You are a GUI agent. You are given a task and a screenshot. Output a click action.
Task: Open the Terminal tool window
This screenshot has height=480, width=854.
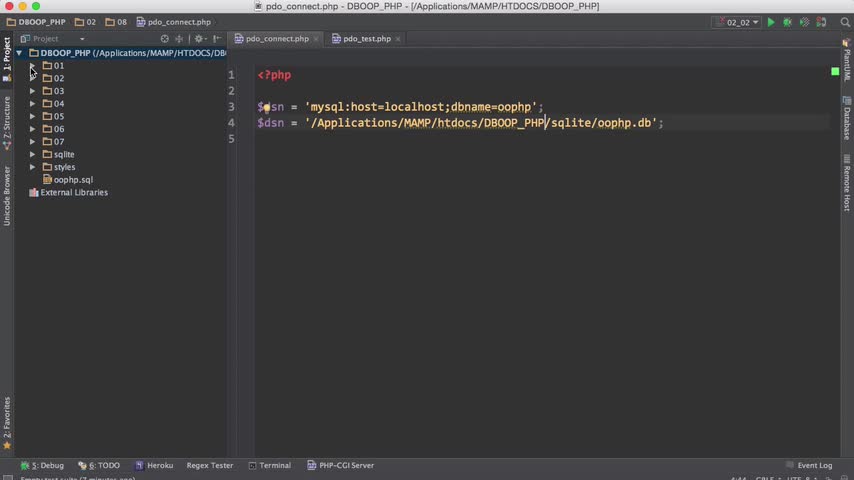pyautogui.click(x=270, y=465)
